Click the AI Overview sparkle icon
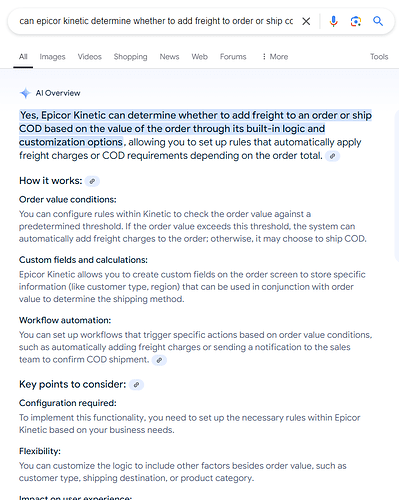Screen dimensions: 399x500 25,93
